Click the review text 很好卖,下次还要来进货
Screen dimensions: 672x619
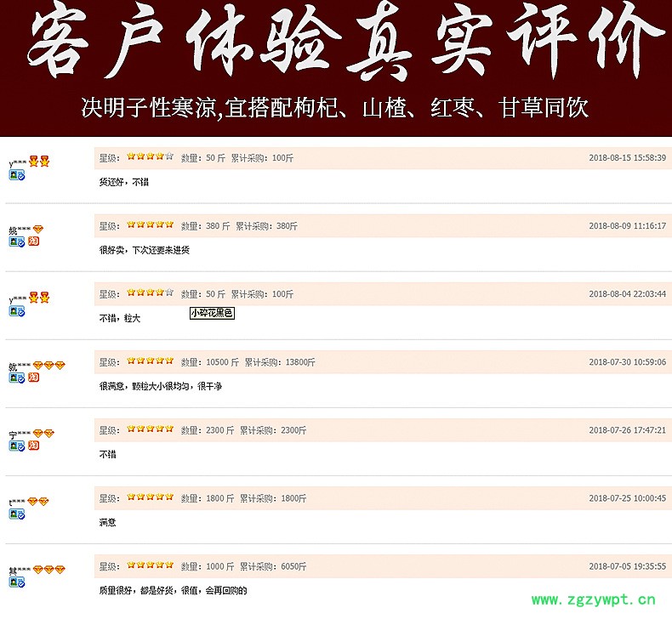pyautogui.click(x=144, y=250)
